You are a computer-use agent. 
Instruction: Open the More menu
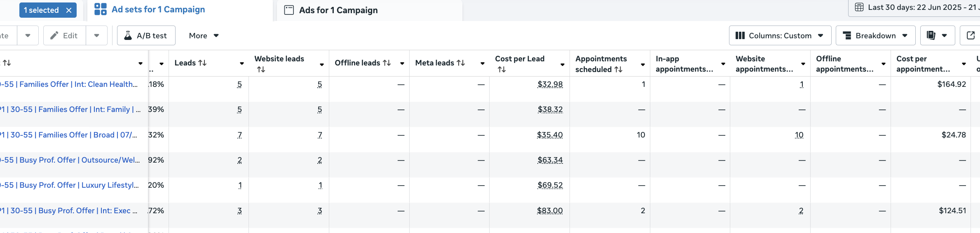coord(204,36)
